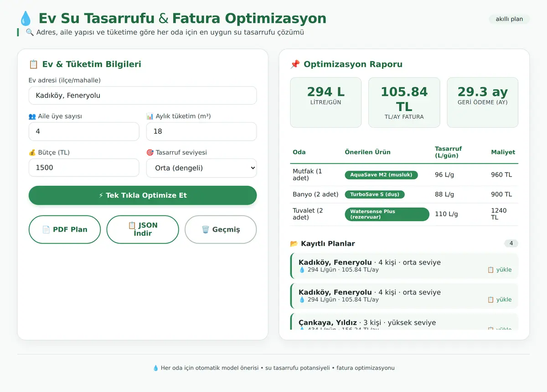The width and height of the screenshot is (547, 392).
Task: Load the second Kadıköy plan via yükle
Action: 500,300
